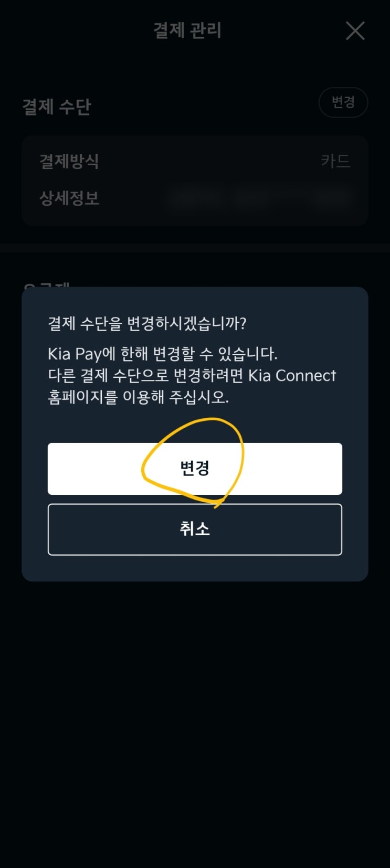This screenshot has width=390, height=868.
Task: Select the 결제 수단 section heading
Action: [57, 107]
